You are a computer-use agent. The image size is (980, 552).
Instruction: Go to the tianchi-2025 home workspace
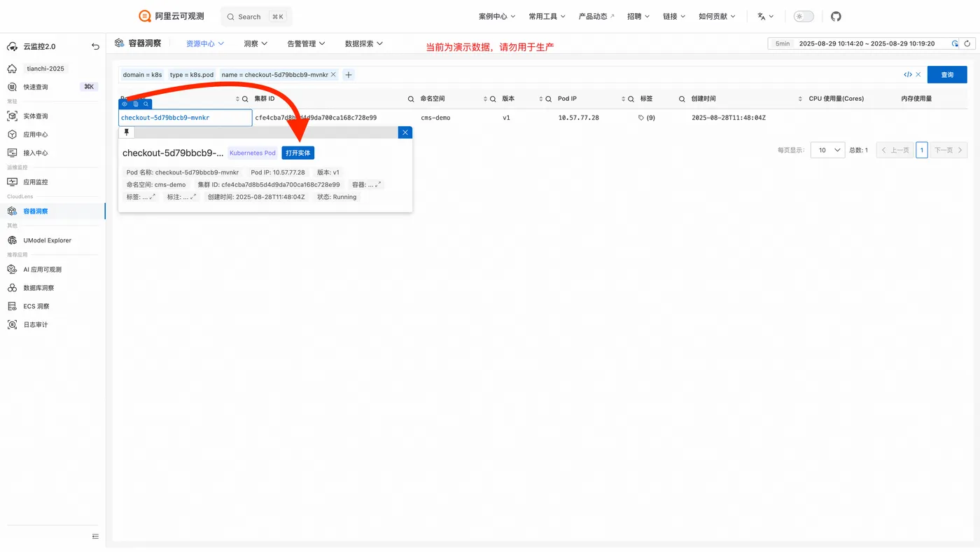pyautogui.click(x=45, y=69)
